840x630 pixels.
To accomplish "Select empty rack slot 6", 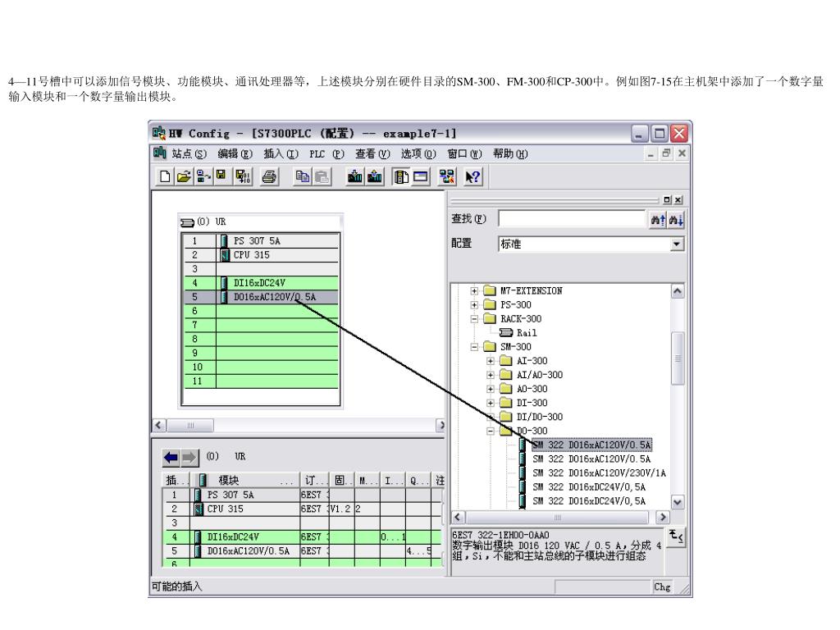I will pyautogui.click(x=261, y=311).
